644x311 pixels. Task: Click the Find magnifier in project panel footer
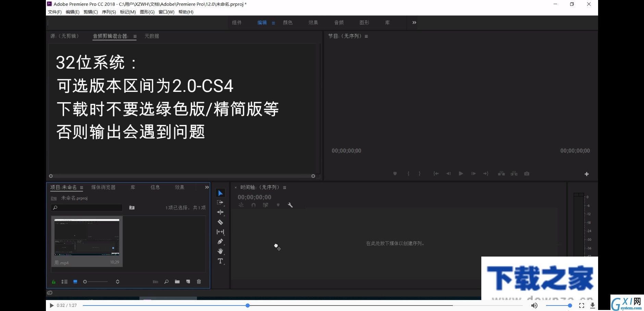166,282
